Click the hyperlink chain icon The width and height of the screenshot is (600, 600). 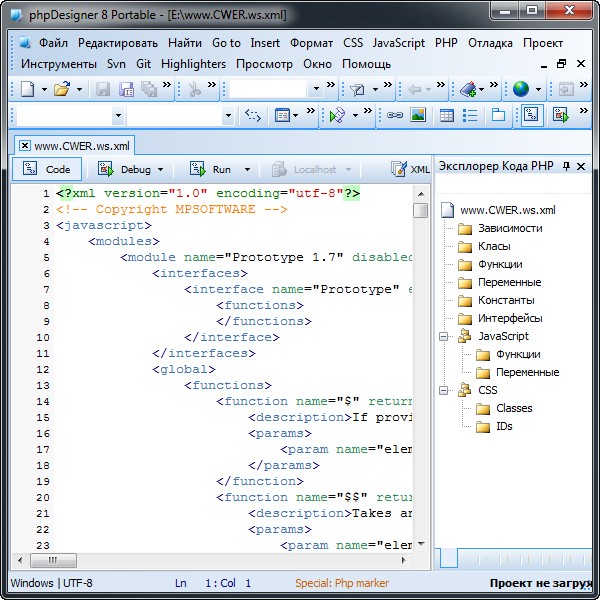click(395, 116)
